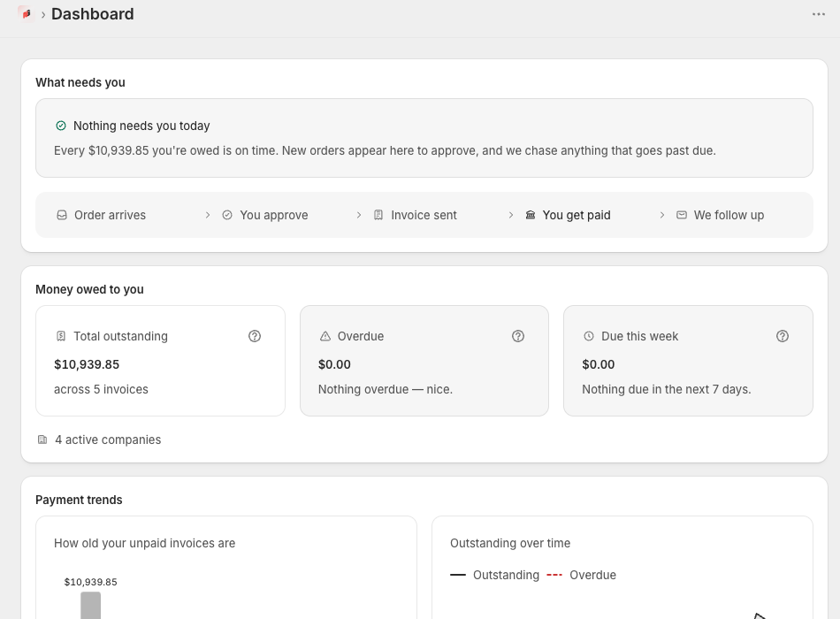
Task: Click chevron between You approve and Invoice sent
Action: click(359, 215)
